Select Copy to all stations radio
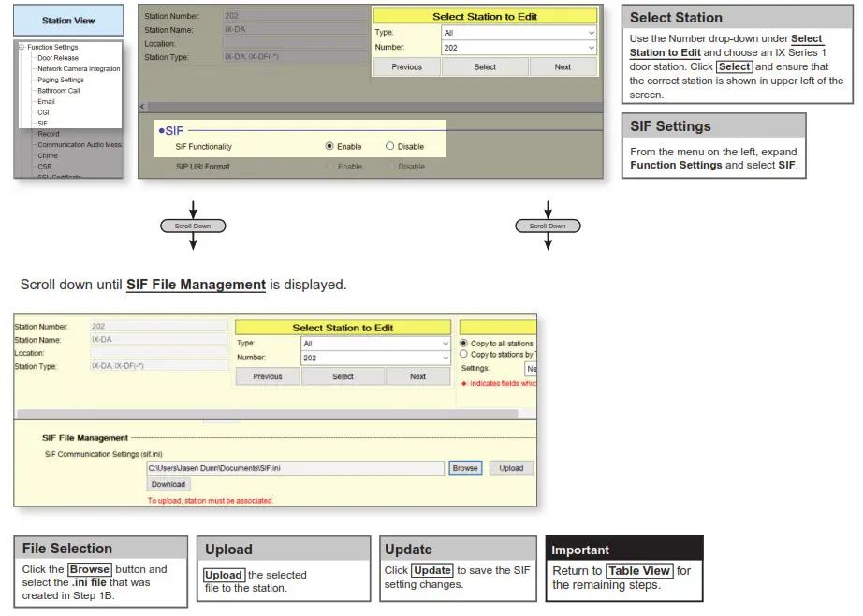 [x=463, y=343]
